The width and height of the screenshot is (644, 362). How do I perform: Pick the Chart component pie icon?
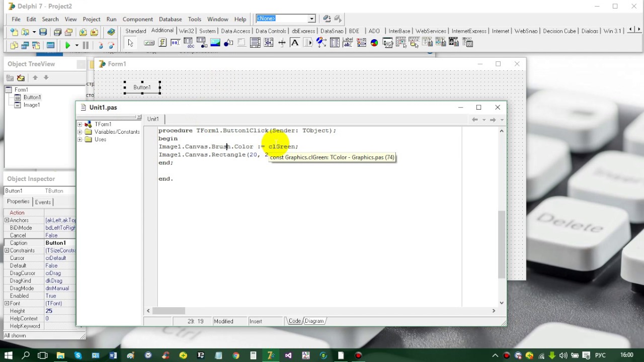[x=374, y=43]
